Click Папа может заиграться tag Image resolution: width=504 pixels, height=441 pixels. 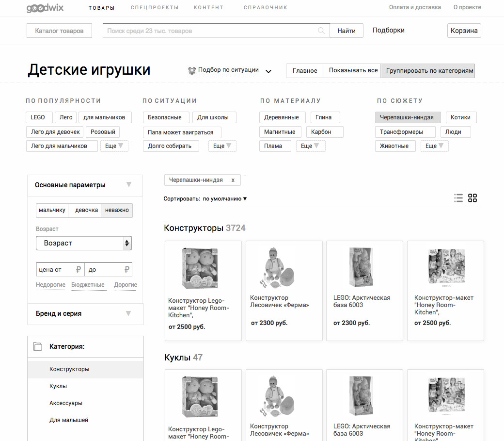tap(182, 132)
